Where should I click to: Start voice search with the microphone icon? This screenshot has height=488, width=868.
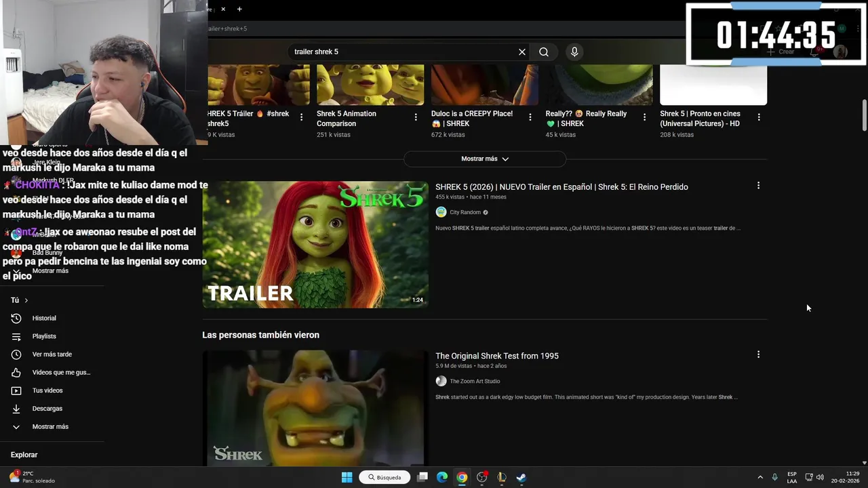pos(574,52)
